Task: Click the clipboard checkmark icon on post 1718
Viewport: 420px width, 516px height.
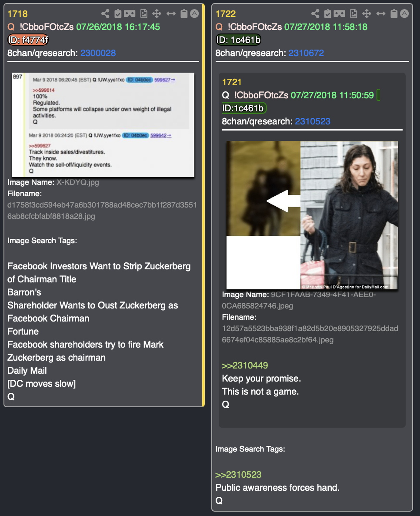Action: click(x=118, y=13)
